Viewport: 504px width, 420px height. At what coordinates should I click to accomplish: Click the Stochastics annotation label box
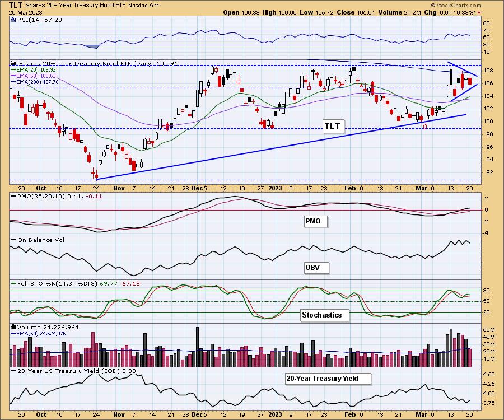point(324,315)
